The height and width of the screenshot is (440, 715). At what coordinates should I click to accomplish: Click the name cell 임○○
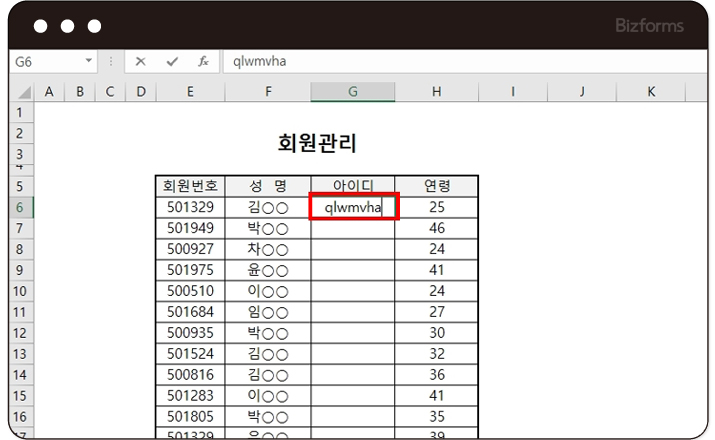point(268,312)
